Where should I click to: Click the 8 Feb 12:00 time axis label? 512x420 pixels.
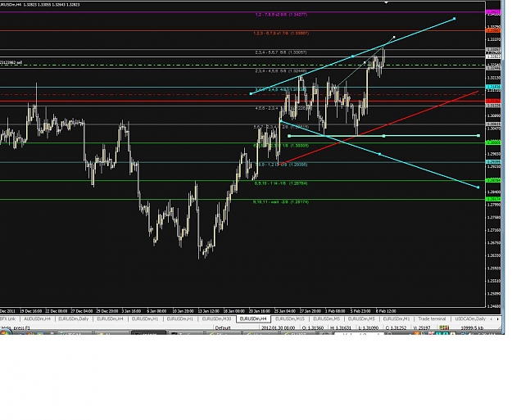click(x=386, y=311)
